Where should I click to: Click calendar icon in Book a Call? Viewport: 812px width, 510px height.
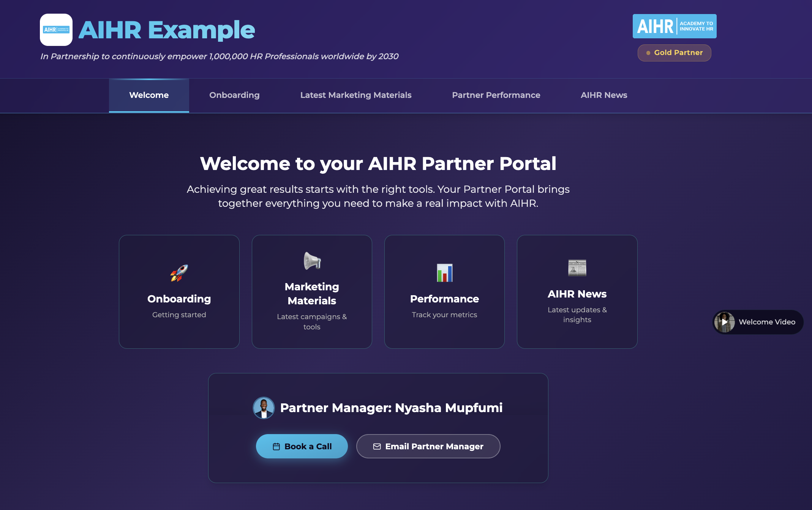[276, 447]
